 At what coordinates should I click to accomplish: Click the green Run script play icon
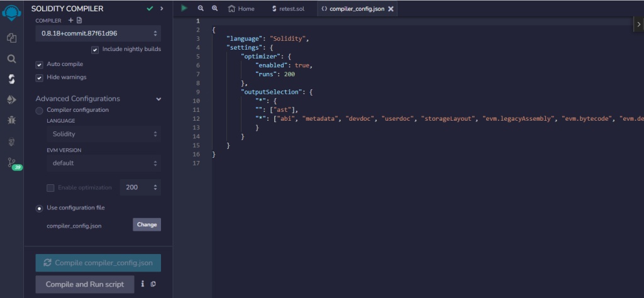184,8
